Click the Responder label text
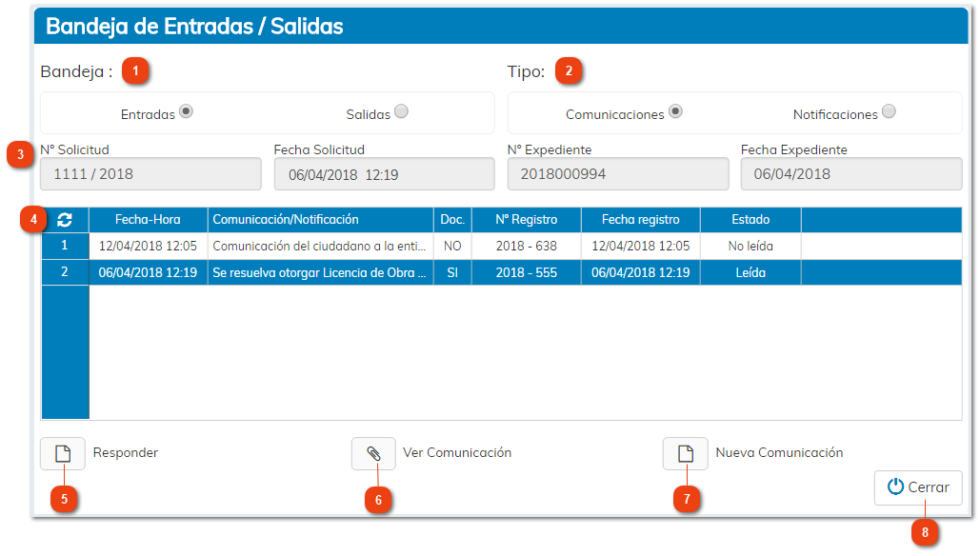The width and height of the screenshot is (980, 556). 127,453
